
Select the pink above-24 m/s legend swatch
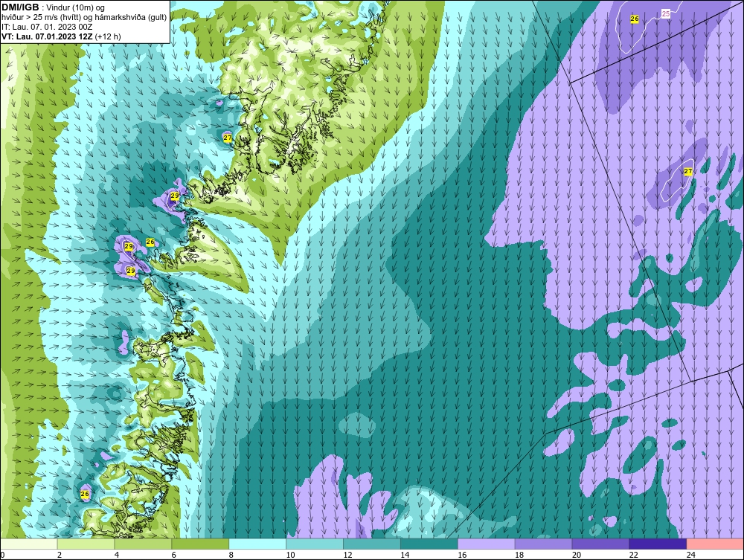[716, 544]
